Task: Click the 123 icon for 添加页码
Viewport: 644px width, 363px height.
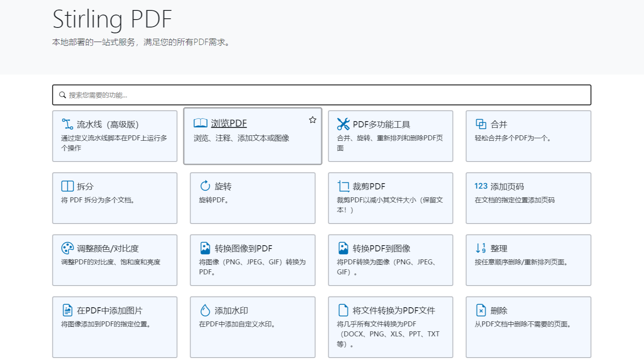Action: pos(481,186)
